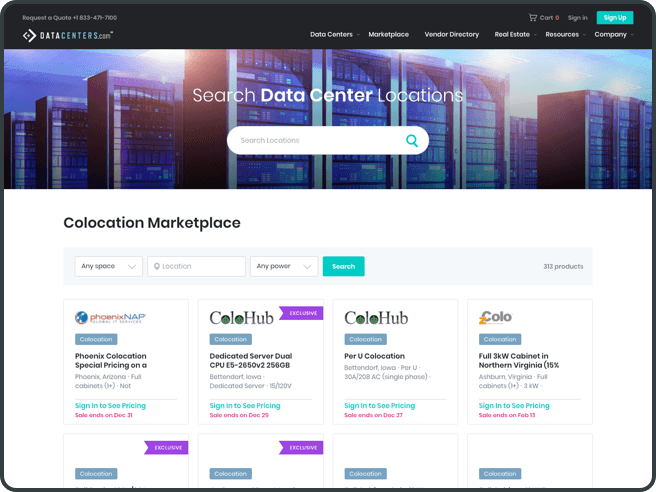Click Sign In to See Pricing for Phoenix Colocation
The width and height of the screenshot is (656, 492).
pyautogui.click(x=110, y=406)
